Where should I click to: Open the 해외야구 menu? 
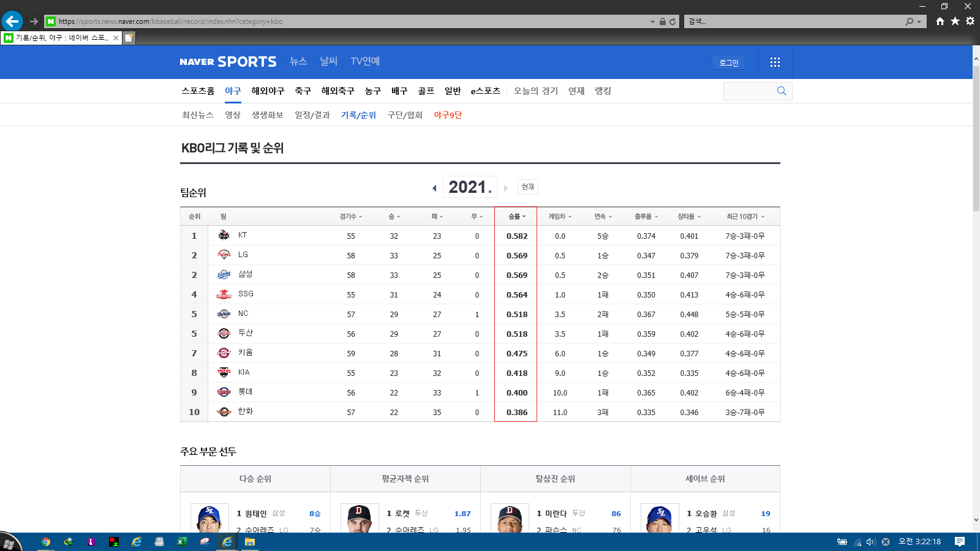point(268,91)
